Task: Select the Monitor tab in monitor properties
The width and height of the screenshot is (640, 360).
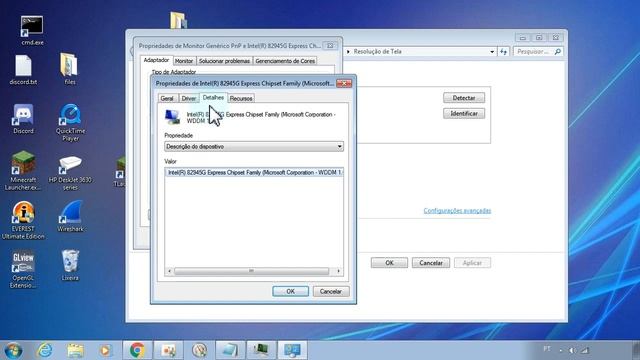Action: 184,61
